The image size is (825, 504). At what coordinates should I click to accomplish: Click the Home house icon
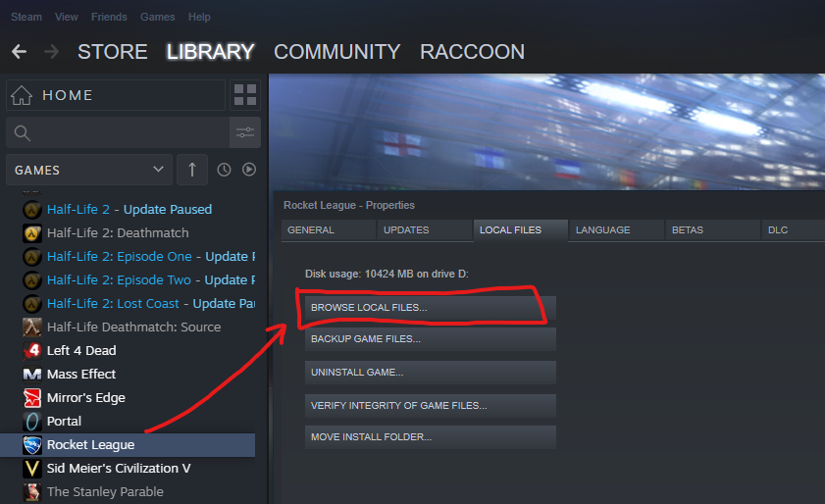click(22, 95)
